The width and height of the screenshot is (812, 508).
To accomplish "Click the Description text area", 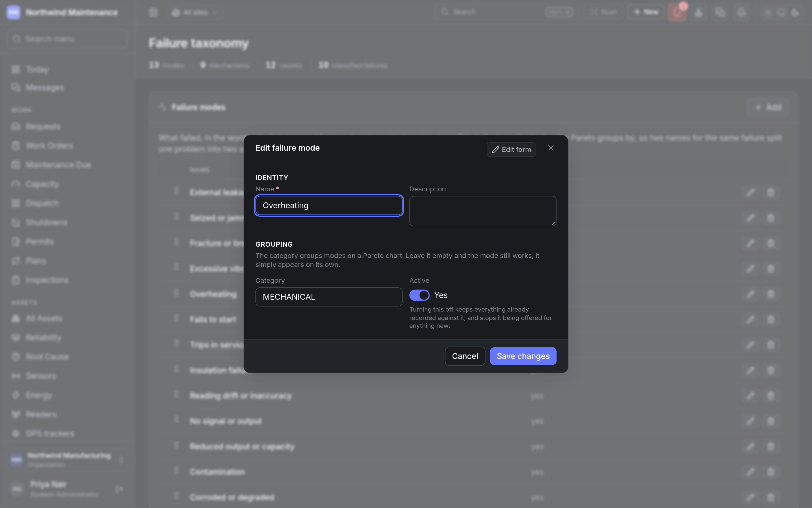I will click(x=482, y=211).
